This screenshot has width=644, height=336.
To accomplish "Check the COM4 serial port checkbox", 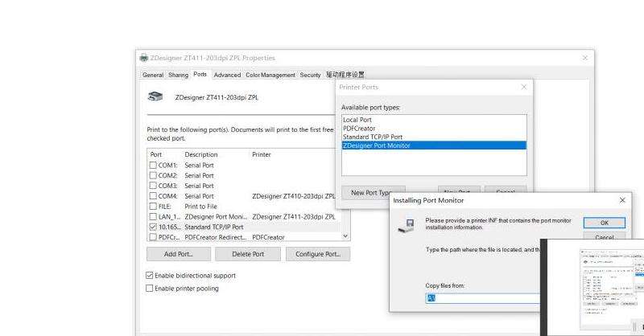I will point(153,195).
